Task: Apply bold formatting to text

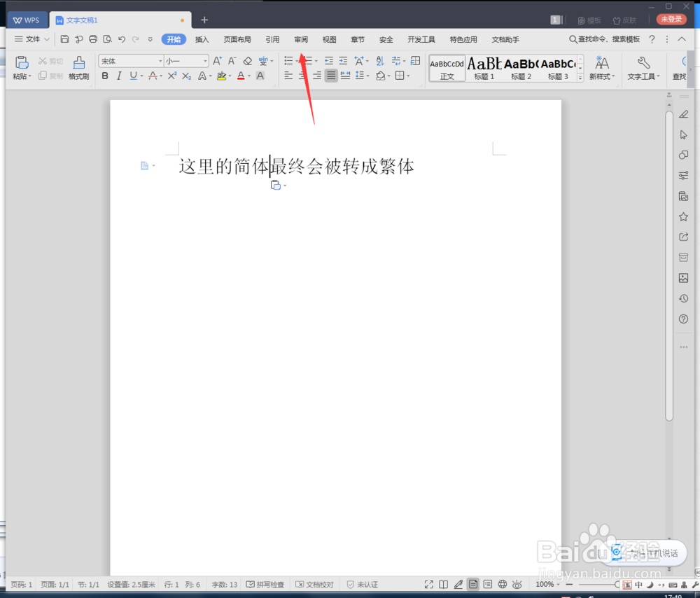Action: click(x=104, y=76)
